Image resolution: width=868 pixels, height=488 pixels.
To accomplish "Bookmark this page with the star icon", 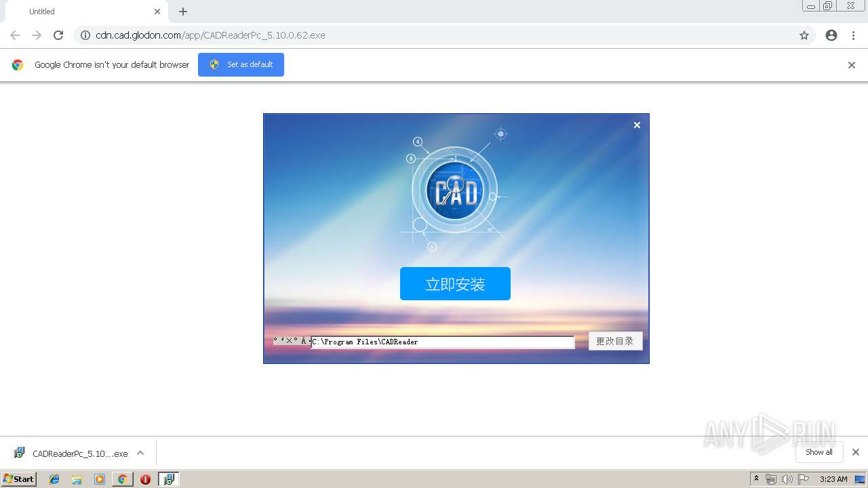I will coord(804,35).
